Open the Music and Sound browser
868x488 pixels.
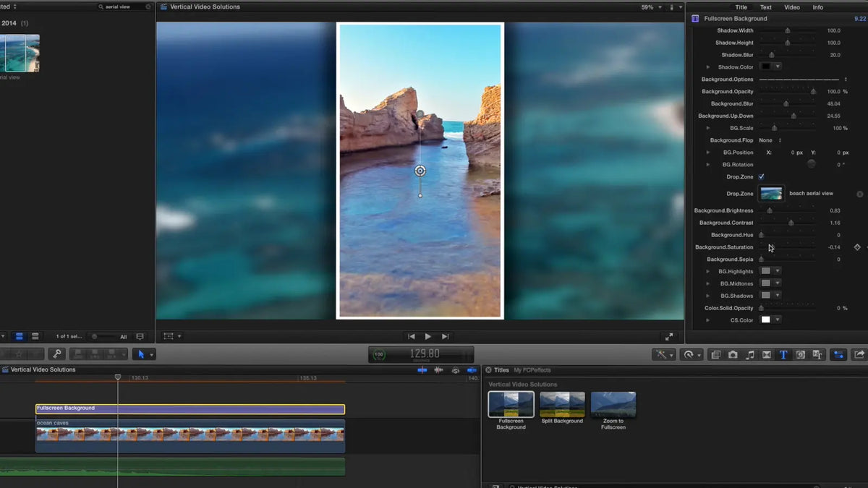point(750,354)
